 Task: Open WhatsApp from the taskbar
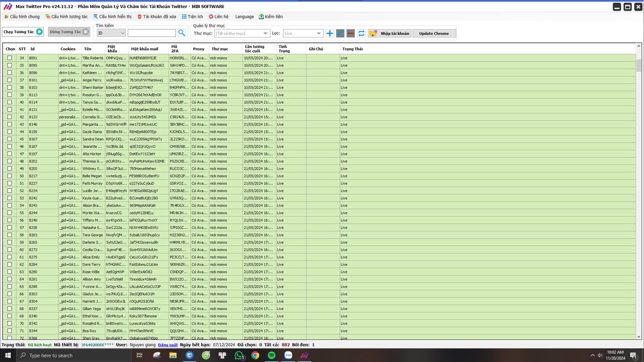click(239, 355)
